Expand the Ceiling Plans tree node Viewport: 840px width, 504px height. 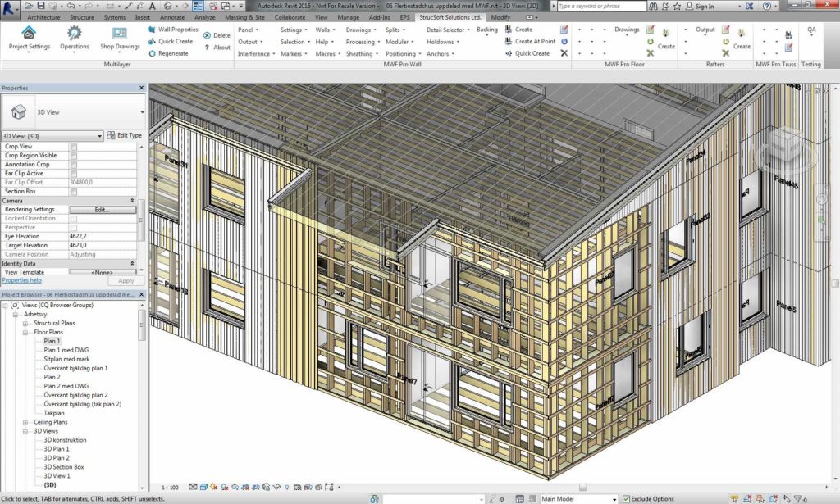pos(26,422)
